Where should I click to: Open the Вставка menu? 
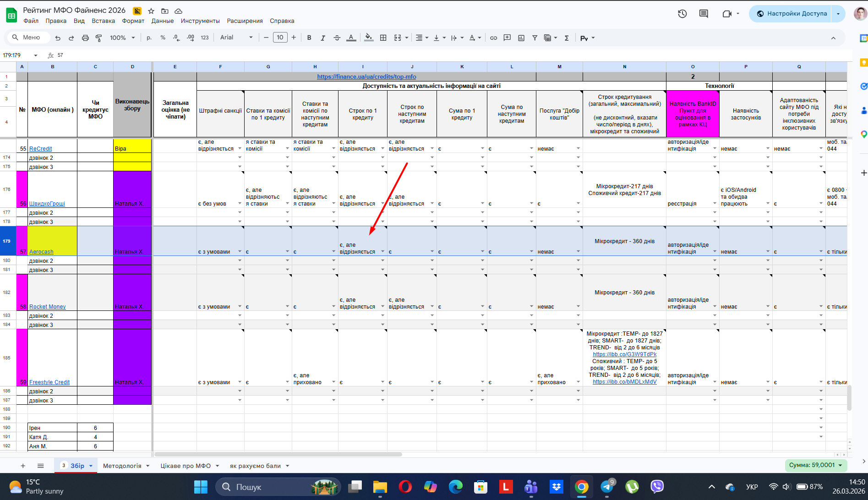point(103,21)
